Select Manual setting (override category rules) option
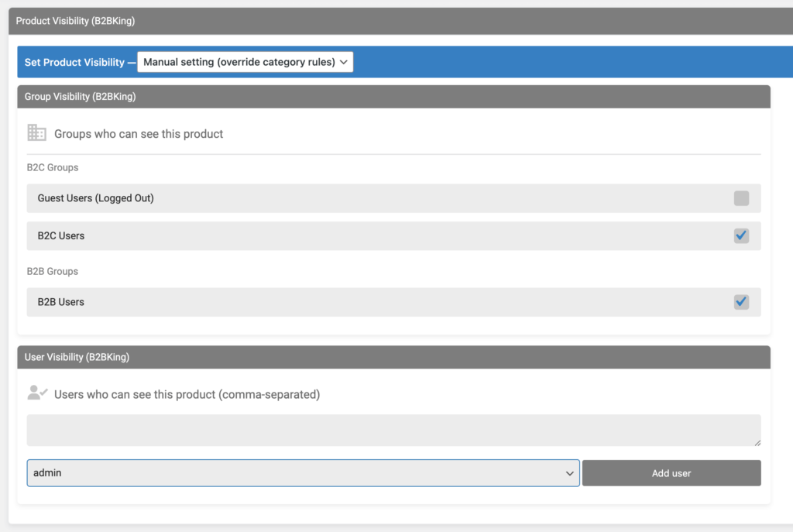793x532 pixels. [x=245, y=62]
